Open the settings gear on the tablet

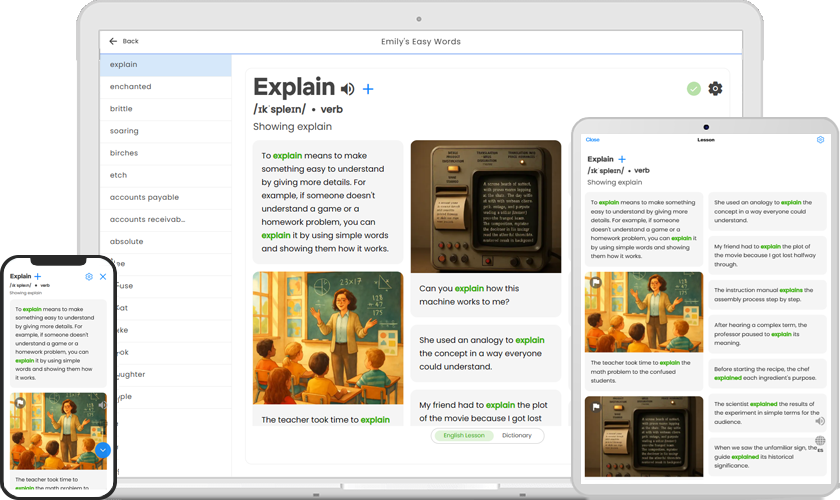(820, 140)
